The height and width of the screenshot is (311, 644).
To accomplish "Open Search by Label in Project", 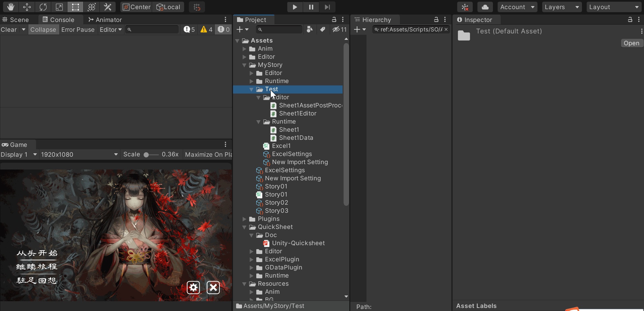I will [323, 30].
